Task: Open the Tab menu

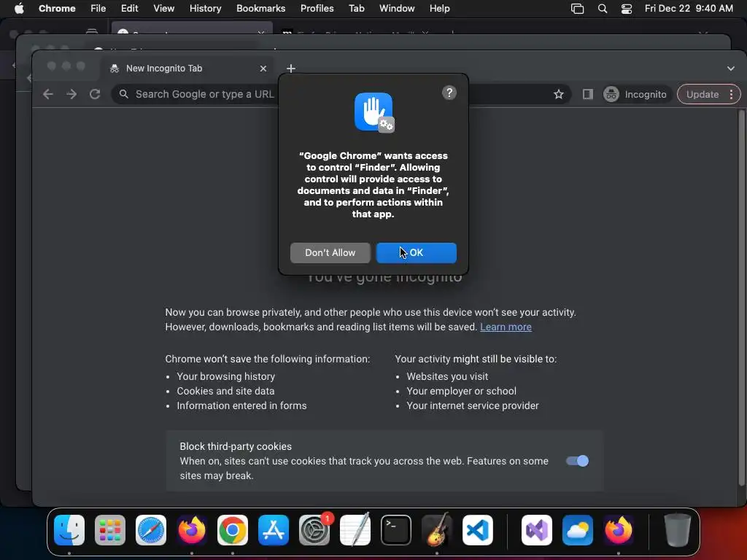Action: coord(356,8)
